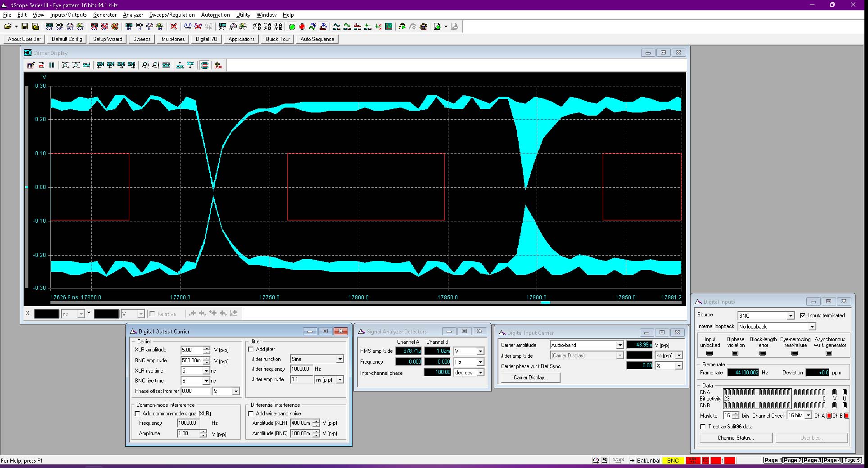Open the Phase offset unit dropdown
The width and height of the screenshot is (868, 468).
pos(236,391)
